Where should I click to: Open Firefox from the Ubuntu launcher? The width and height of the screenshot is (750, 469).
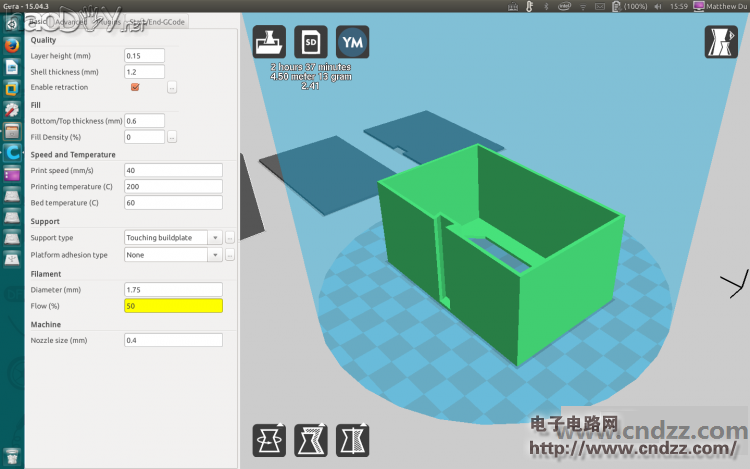click(12, 46)
